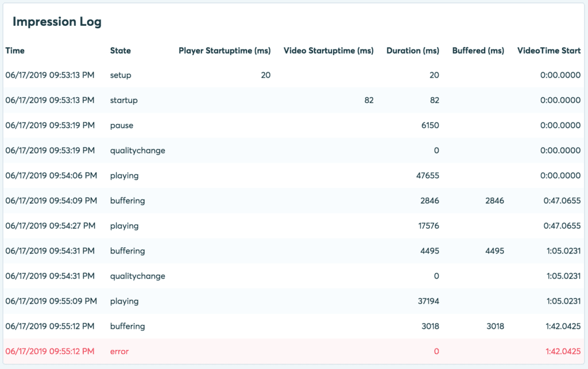Select the setup state row
The width and height of the screenshot is (588, 369).
[294, 75]
